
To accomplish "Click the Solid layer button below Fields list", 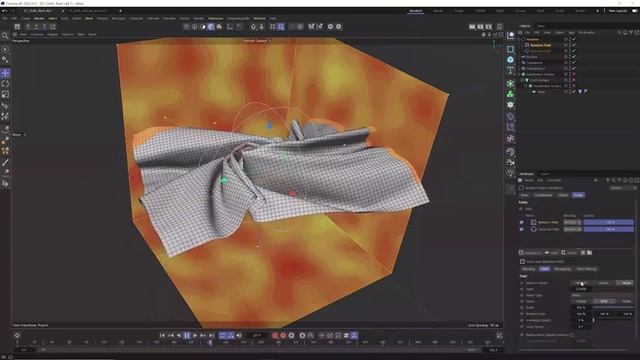I will point(551,253).
